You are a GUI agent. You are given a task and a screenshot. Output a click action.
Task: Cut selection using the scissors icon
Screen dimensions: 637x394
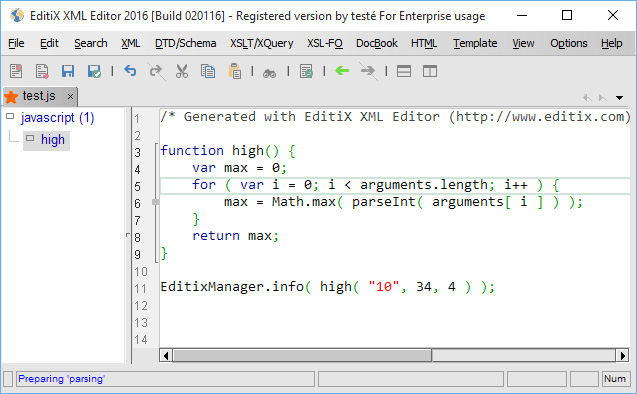(x=182, y=71)
